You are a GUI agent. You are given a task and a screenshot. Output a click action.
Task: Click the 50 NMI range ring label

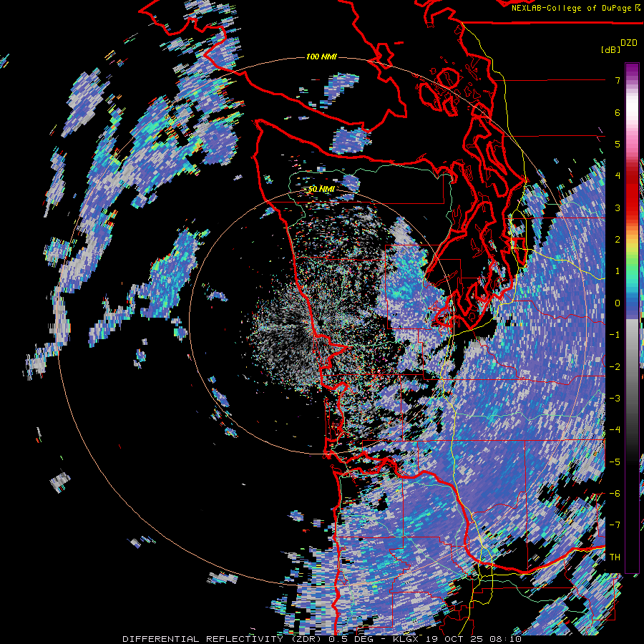pyautogui.click(x=321, y=190)
